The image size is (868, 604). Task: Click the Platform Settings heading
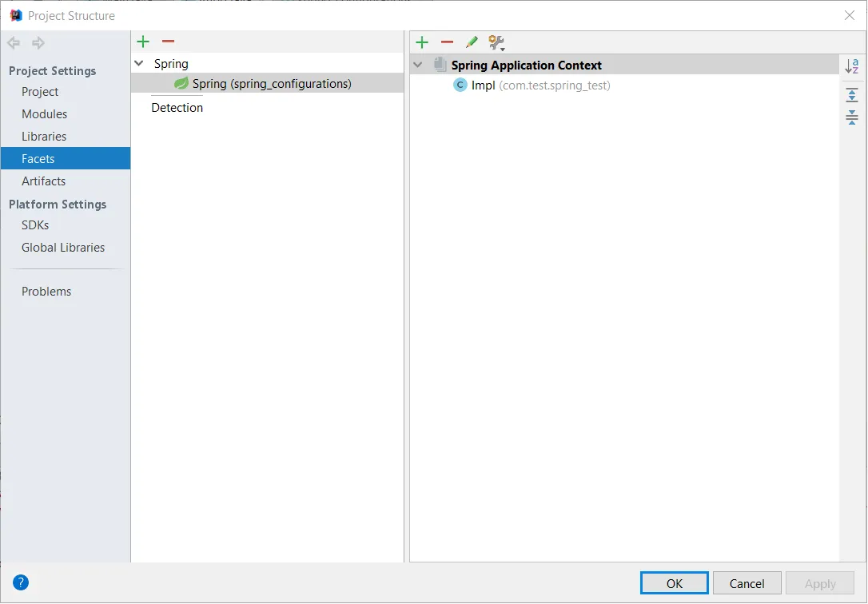[x=58, y=204]
